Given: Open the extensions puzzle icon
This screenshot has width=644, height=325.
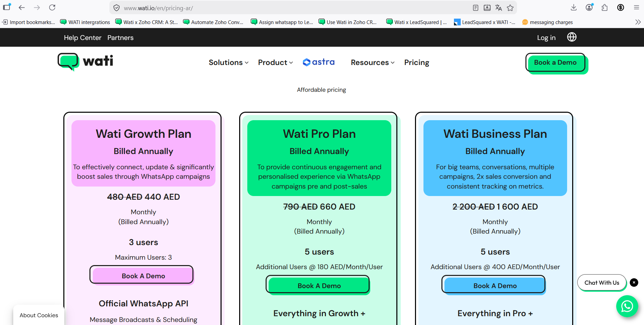Looking at the screenshot, I should [x=605, y=7].
